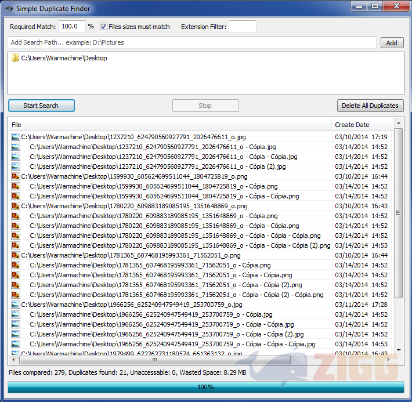This screenshot has height=402, width=412.
Task: Click the Required Match percentage field
Action: 72,26
